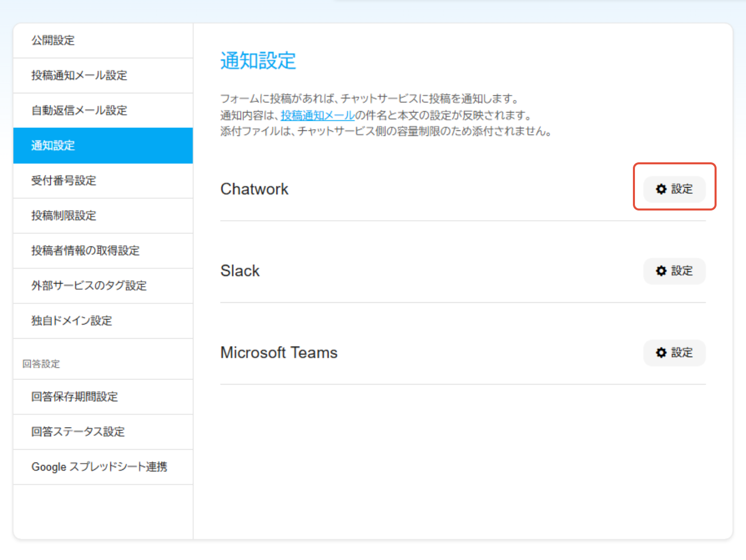Select 外部サービスのタグ設定
Screen dimensions: 746x560
click(x=103, y=286)
